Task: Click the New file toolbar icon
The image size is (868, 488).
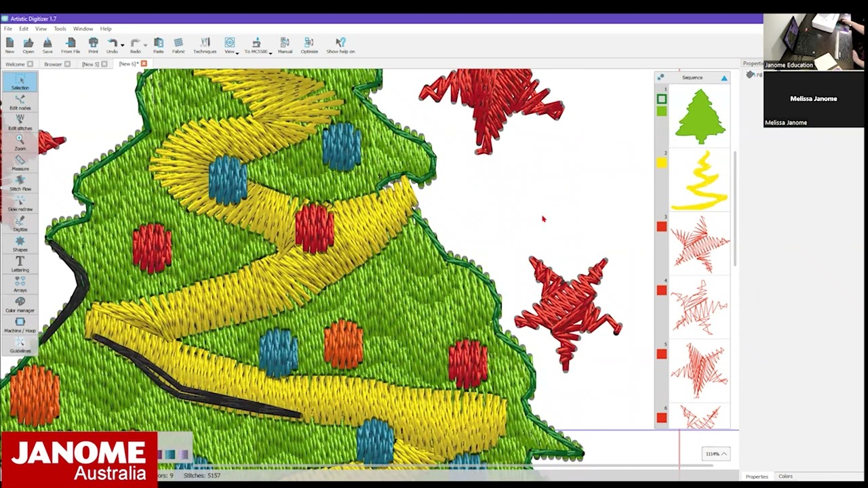Action: [9, 45]
